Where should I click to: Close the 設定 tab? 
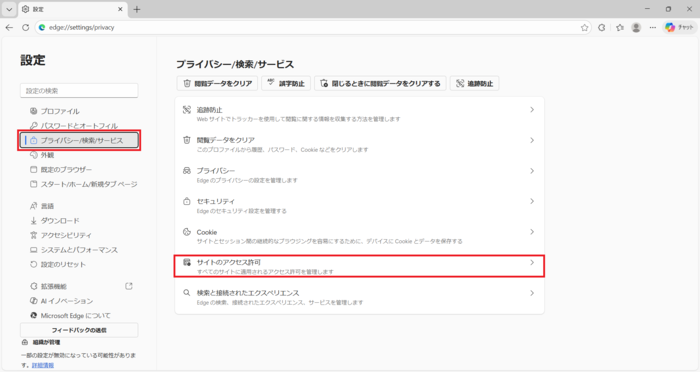[120, 9]
